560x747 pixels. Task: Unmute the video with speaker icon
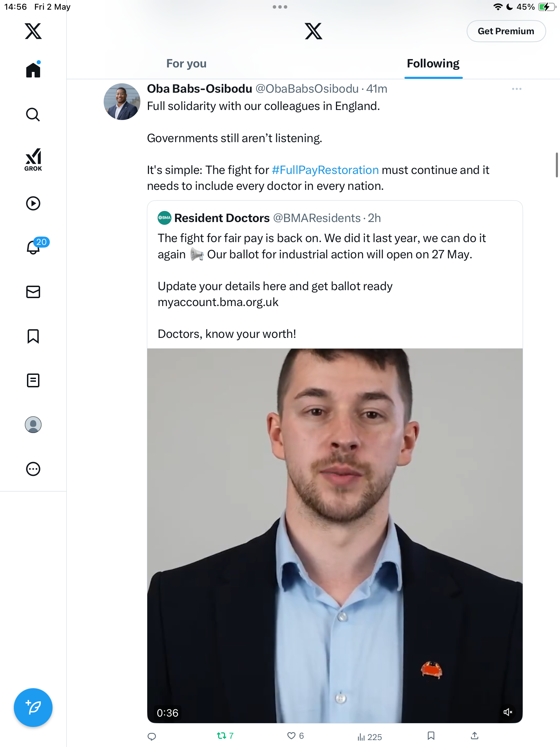507,712
